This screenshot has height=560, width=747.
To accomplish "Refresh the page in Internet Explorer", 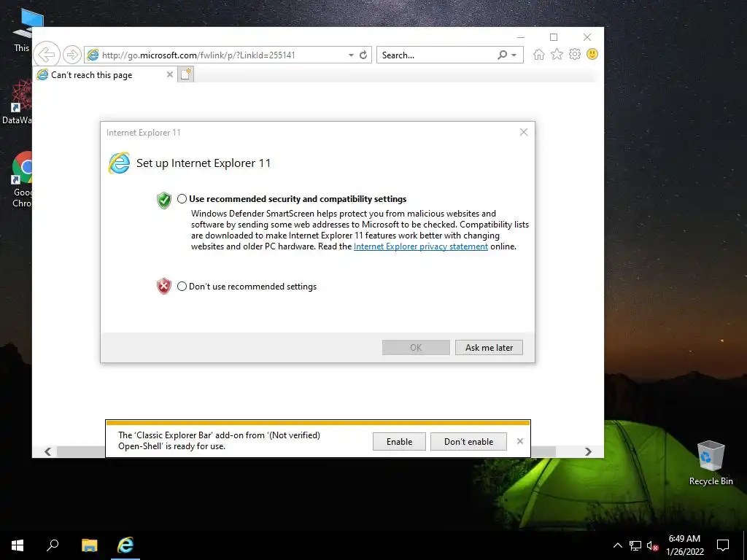I will pos(363,55).
